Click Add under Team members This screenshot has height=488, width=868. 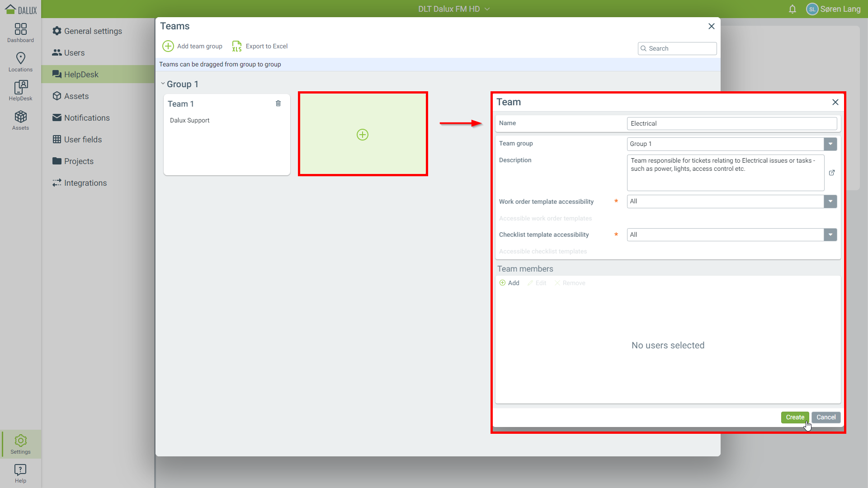[509, 283]
